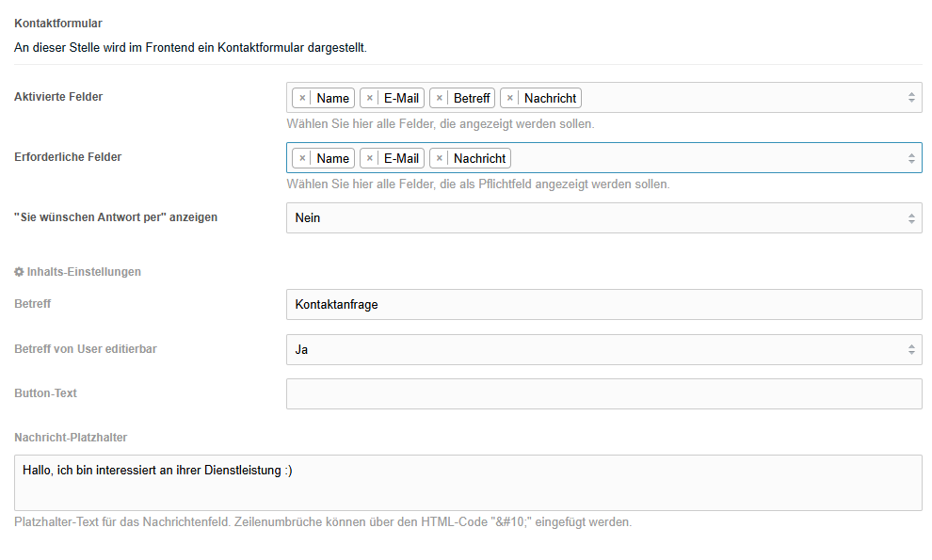Remove E-Mail tag from Aktivierte Felder
The height and width of the screenshot is (560, 932).
pos(370,98)
